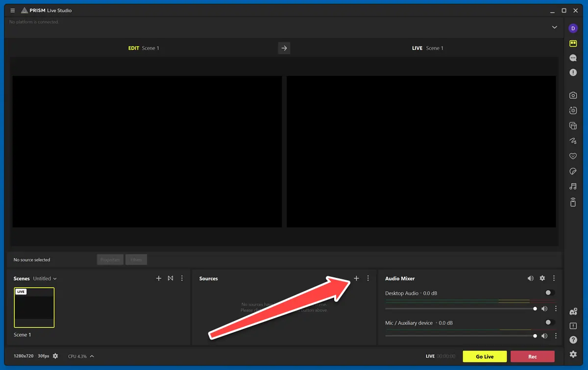The image size is (588, 370).
Task: Expand the CPU usage details arrow
Action: [x=92, y=356]
